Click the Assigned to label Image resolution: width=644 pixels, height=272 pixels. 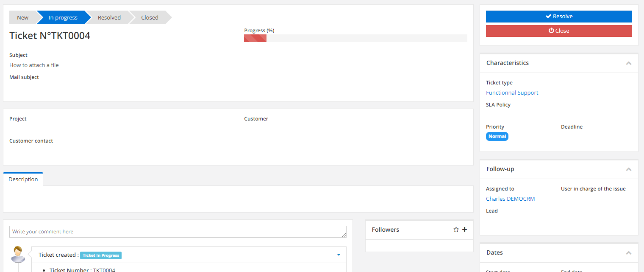pos(500,189)
